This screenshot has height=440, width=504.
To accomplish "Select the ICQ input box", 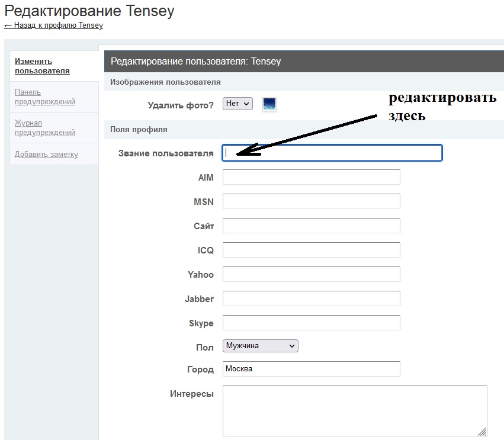I will pos(311,250).
